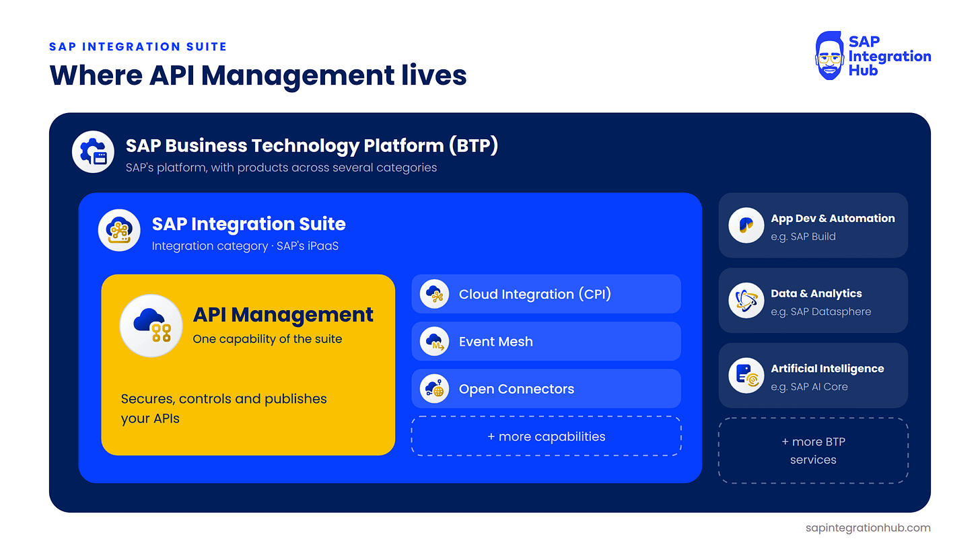Click the 'Cloud Integration (CPI)' label
Viewport: 980px width, 551px height.
[x=535, y=294]
